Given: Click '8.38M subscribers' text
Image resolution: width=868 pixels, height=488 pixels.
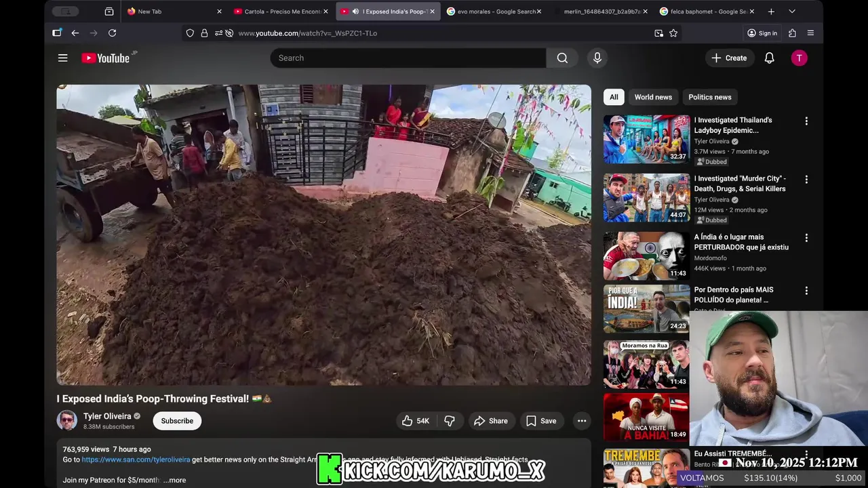Looking at the screenshot, I should [x=108, y=427].
